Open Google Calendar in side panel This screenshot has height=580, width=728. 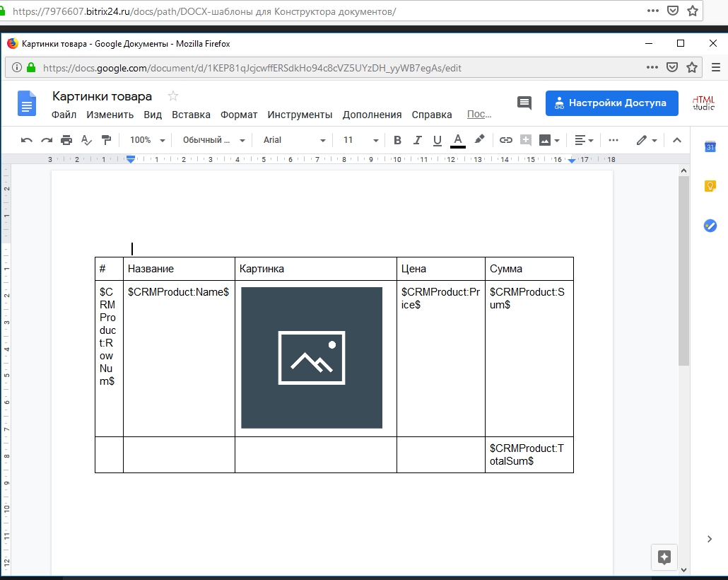click(x=710, y=147)
